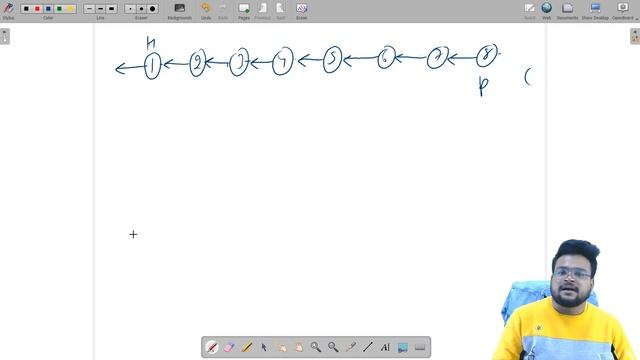Choose the large eraser size
This screenshot has width=640, height=360.
(x=152, y=9)
